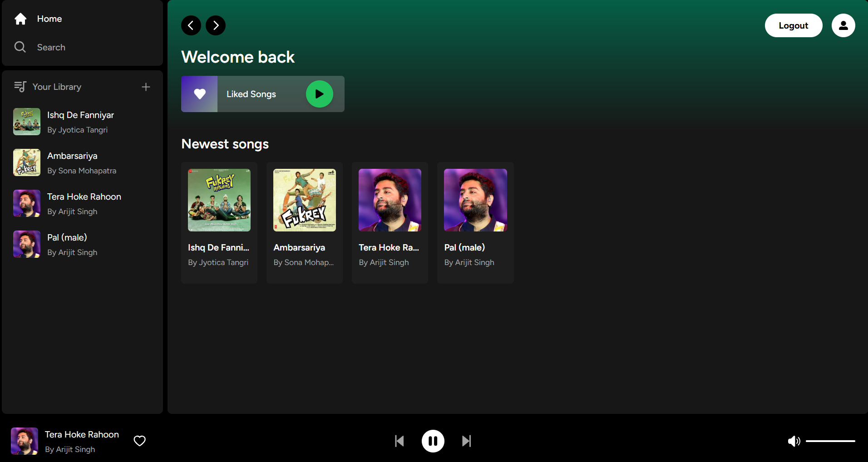Go back using the left arrow button

191,25
